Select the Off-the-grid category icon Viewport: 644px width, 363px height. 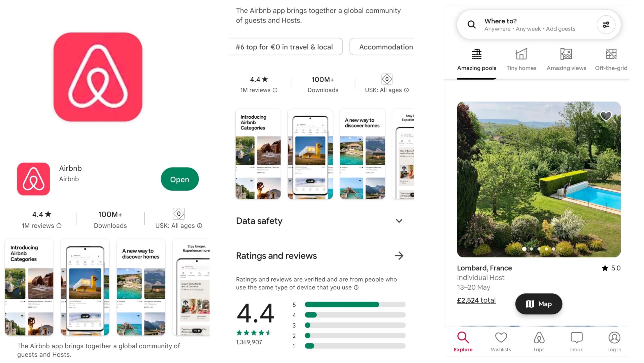(611, 54)
